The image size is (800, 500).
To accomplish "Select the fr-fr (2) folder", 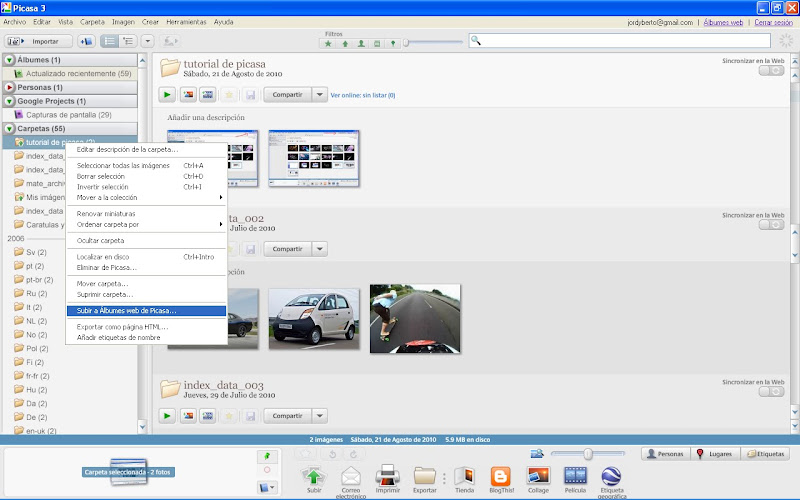I will click(32, 376).
